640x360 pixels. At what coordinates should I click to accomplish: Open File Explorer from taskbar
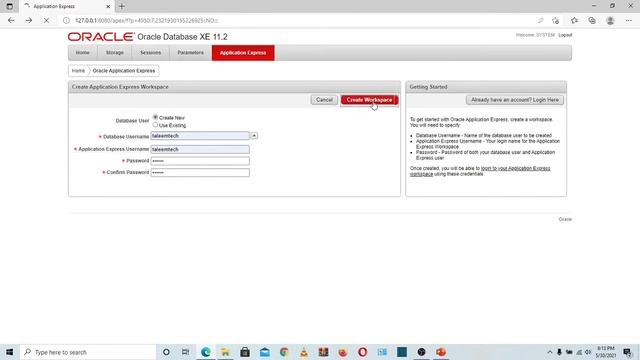225,352
